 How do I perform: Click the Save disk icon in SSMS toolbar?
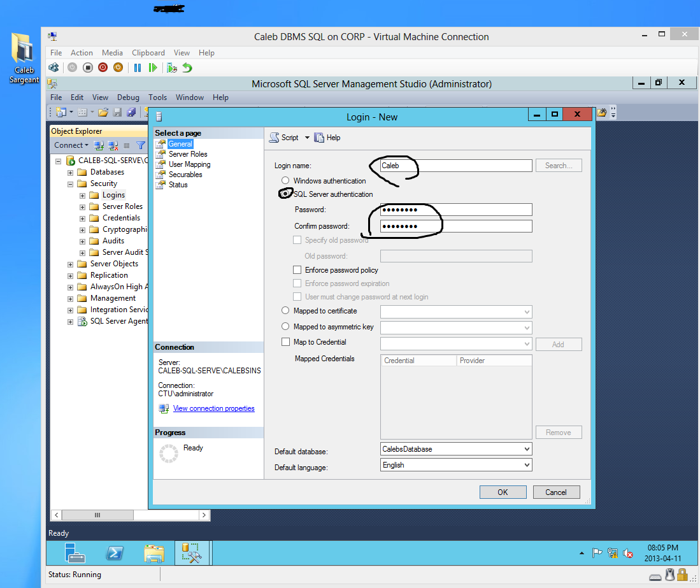(x=117, y=113)
